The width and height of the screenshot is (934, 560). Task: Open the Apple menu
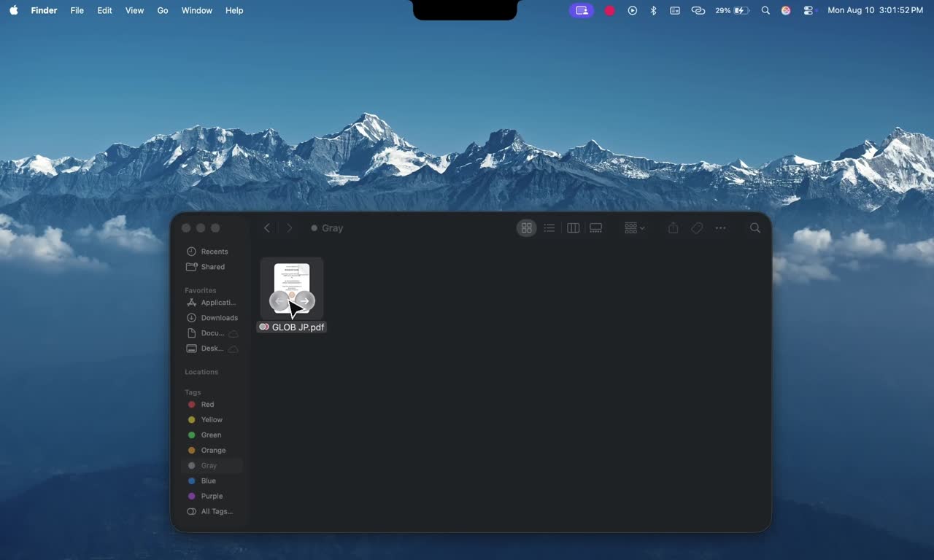(x=14, y=10)
